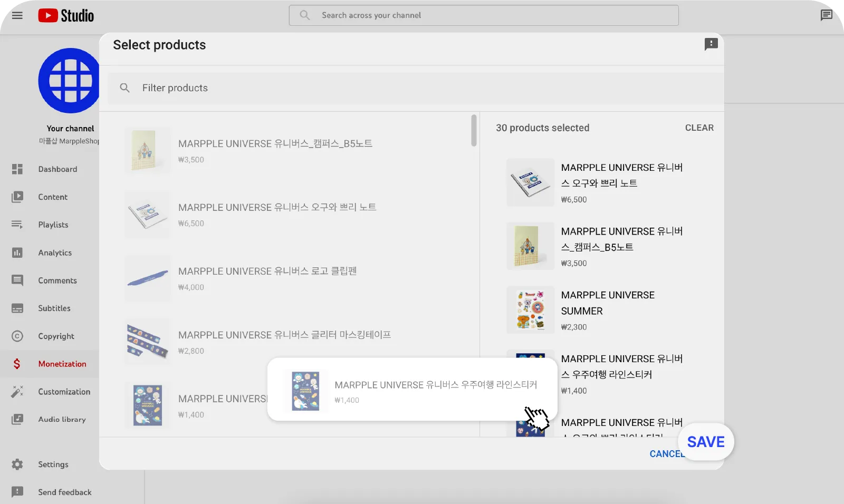The image size is (844, 504).
Task: Click the ₩4,000 price in product list
Action: [191, 287]
